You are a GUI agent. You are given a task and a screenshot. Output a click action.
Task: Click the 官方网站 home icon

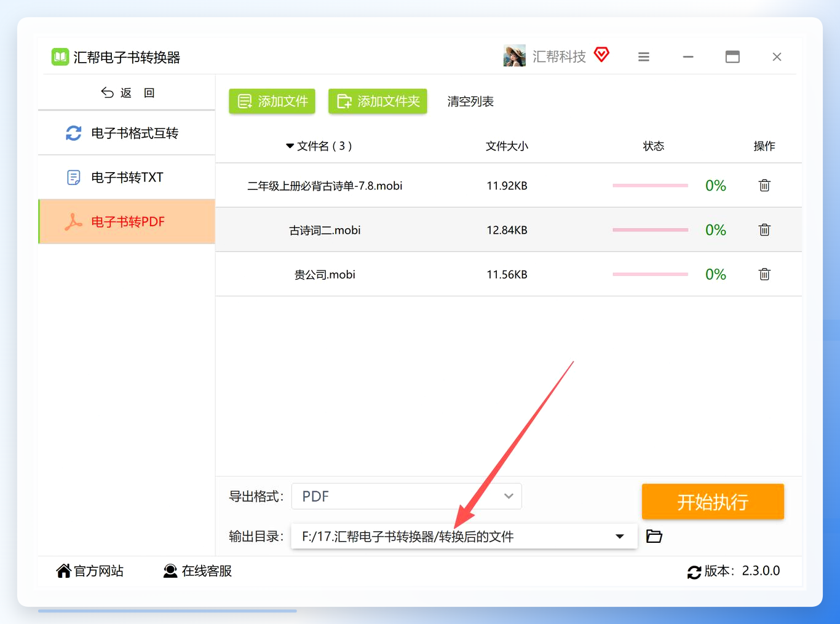[x=63, y=571]
